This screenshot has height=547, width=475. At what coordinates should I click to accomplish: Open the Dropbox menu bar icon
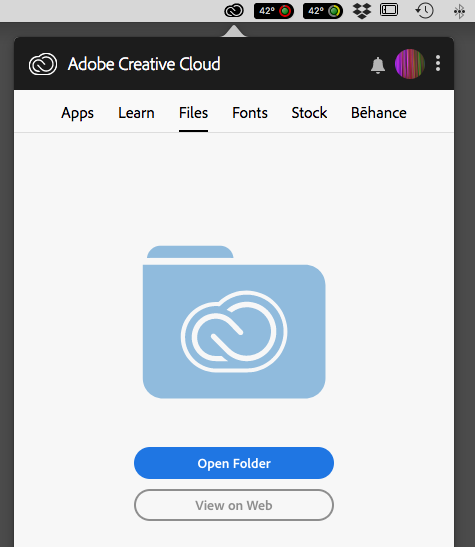click(362, 11)
